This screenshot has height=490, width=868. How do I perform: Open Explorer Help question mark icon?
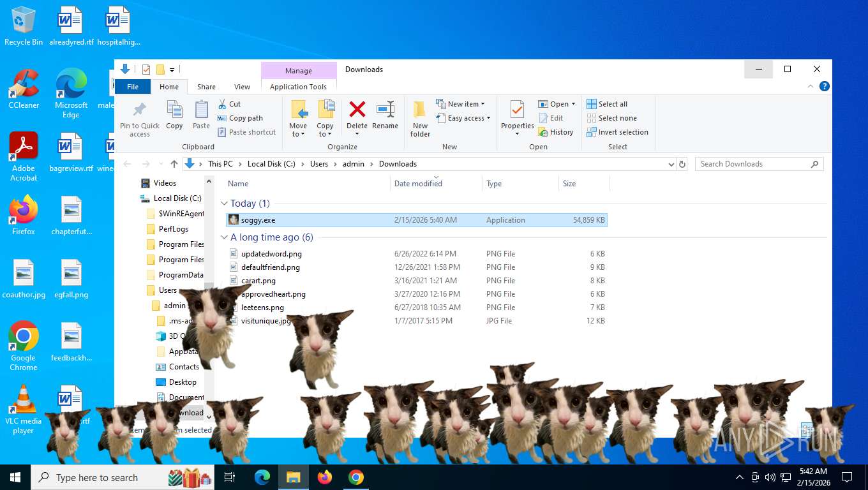825,86
